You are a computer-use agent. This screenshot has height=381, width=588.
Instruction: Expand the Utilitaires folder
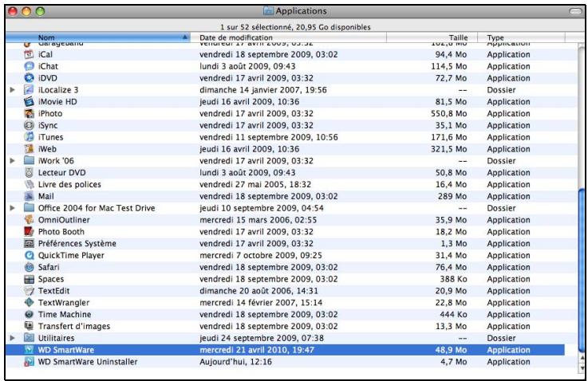[13, 338]
